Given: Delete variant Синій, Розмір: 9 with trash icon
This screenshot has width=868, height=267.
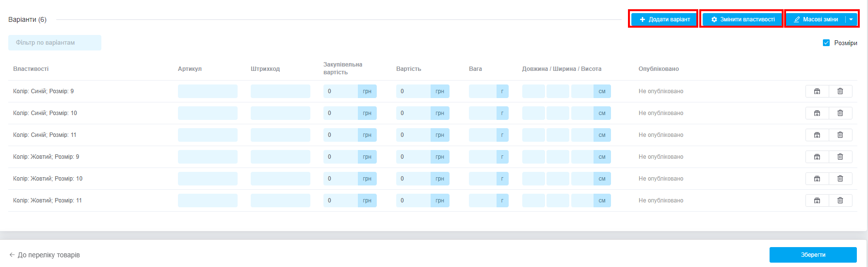Looking at the screenshot, I should [x=840, y=91].
